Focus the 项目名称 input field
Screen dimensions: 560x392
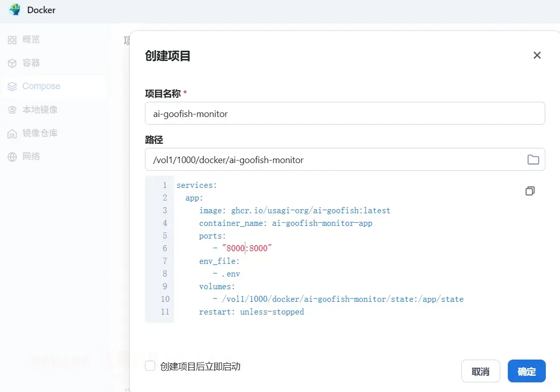coord(345,113)
